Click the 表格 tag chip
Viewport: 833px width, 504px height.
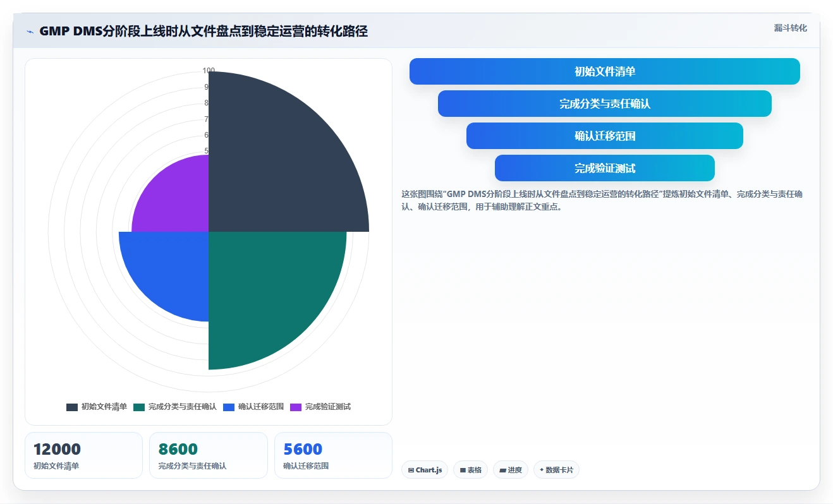470,470
